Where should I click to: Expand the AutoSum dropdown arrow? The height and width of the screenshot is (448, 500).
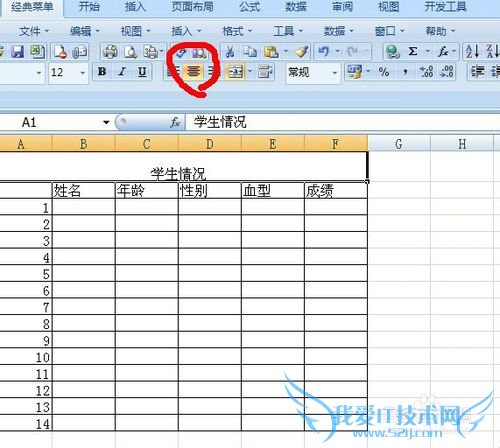pyautogui.click(x=428, y=52)
